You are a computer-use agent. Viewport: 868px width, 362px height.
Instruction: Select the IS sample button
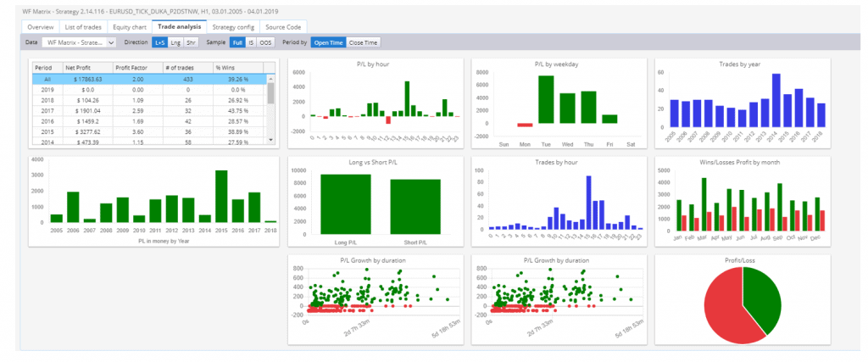tap(251, 42)
